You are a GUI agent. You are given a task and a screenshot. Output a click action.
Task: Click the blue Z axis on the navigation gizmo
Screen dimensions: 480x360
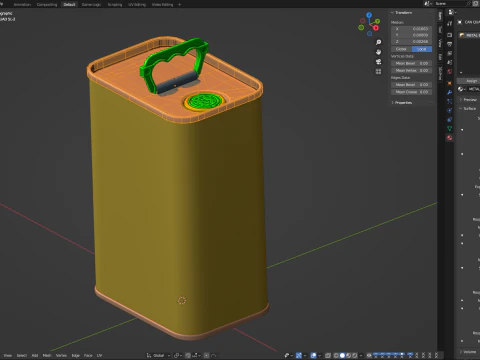coord(369,15)
